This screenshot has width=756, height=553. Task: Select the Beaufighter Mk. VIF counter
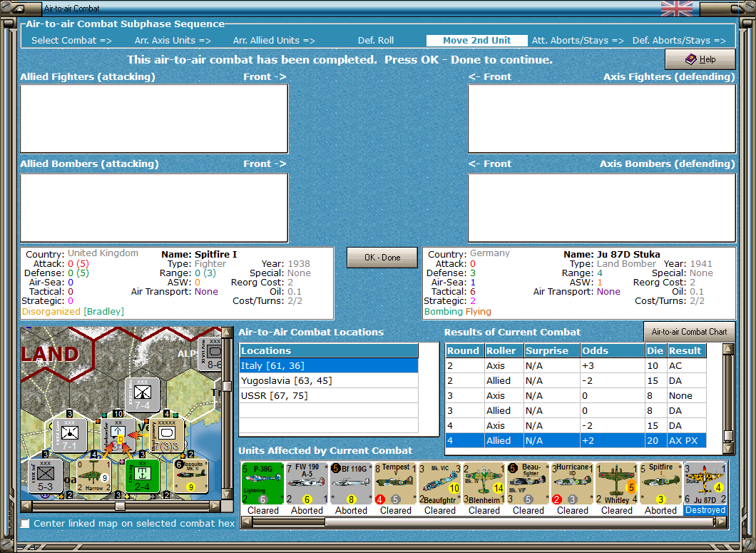click(x=528, y=484)
